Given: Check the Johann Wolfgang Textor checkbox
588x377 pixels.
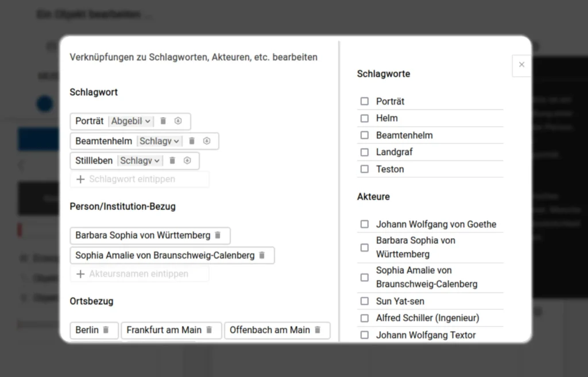Looking at the screenshot, I should click(x=365, y=335).
